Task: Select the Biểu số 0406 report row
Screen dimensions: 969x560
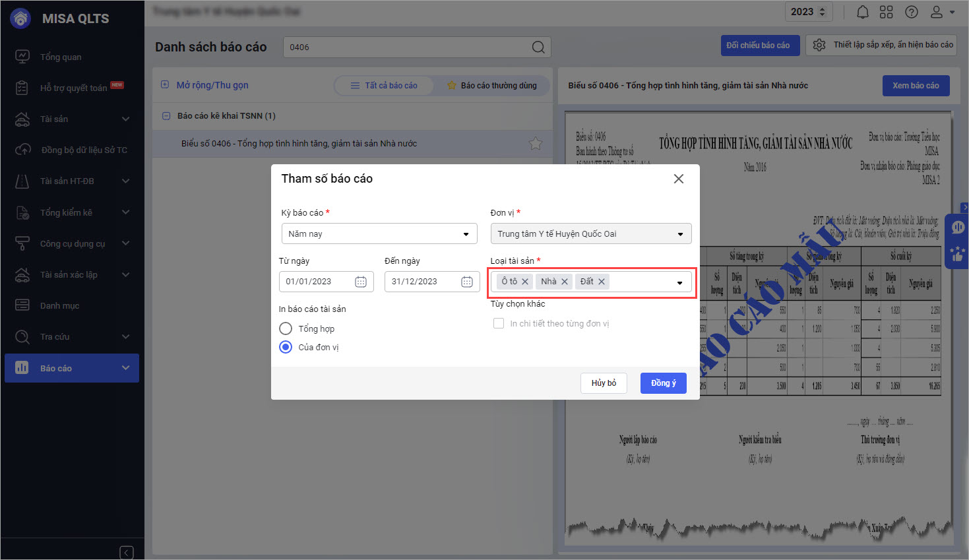Action: tap(352, 143)
